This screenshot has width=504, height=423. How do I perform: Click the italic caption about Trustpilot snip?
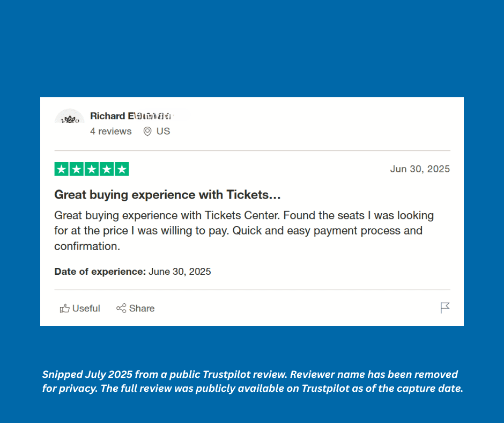pyautogui.click(x=252, y=382)
